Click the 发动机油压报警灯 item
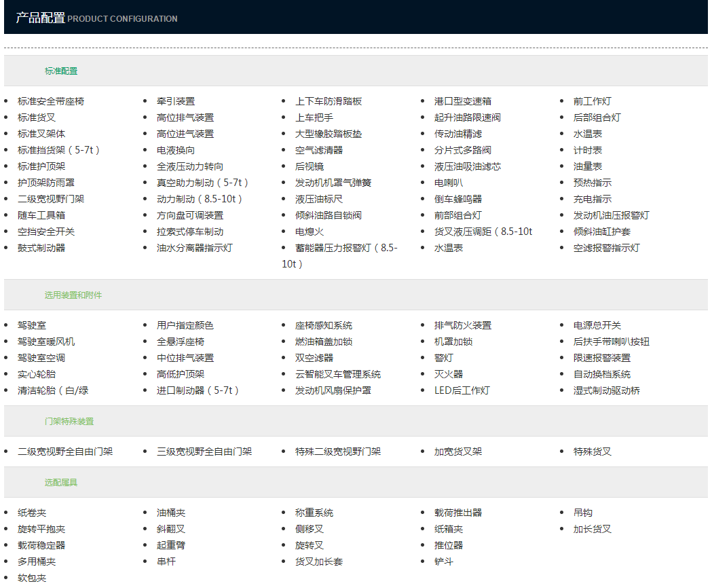This screenshot has height=588, width=712. (x=611, y=215)
